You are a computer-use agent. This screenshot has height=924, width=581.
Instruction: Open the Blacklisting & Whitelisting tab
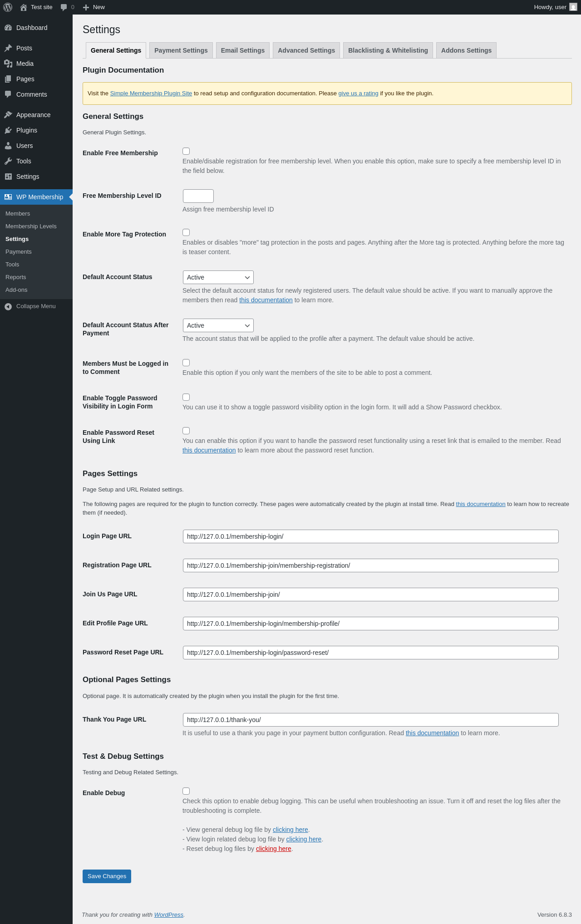(x=388, y=50)
